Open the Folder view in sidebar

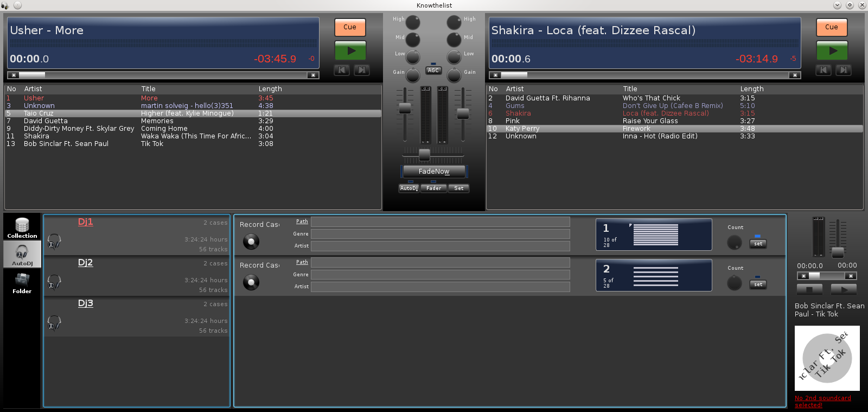click(x=22, y=282)
